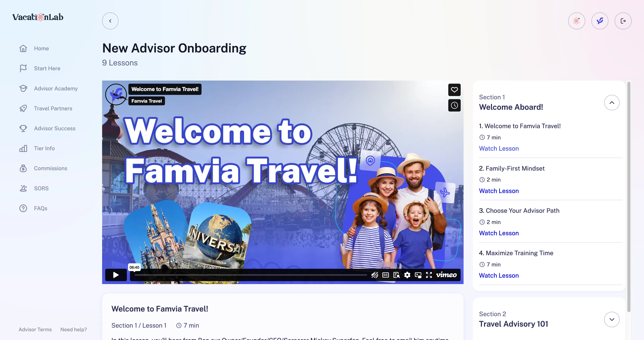Open Vimeo player settings gear
Viewport: 644px width, 340px height.
pos(407,275)
